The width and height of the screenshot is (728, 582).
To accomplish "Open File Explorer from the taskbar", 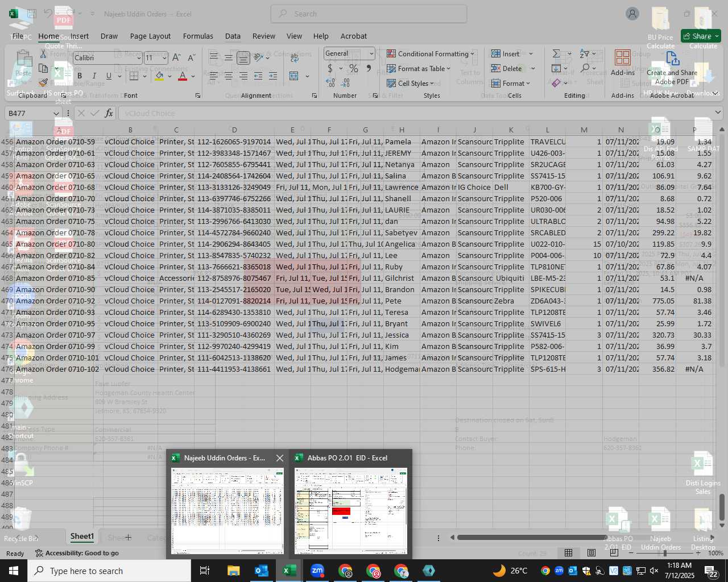I will point(234,570).
